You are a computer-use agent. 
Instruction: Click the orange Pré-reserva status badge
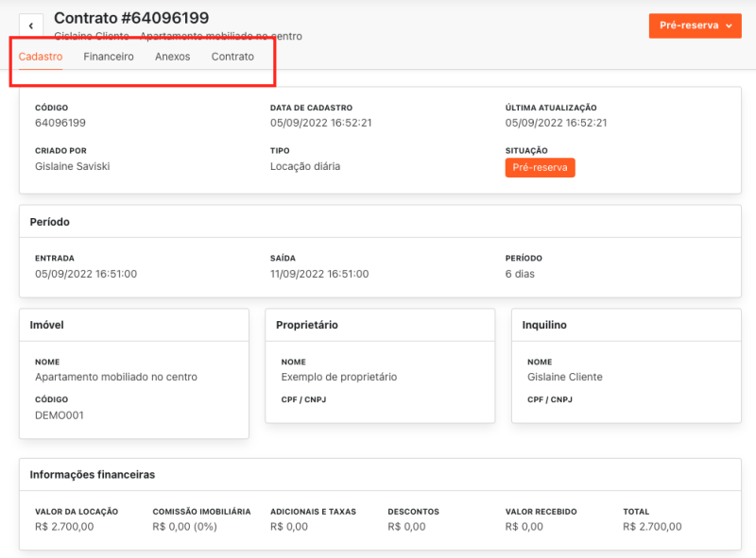(540, 167)
